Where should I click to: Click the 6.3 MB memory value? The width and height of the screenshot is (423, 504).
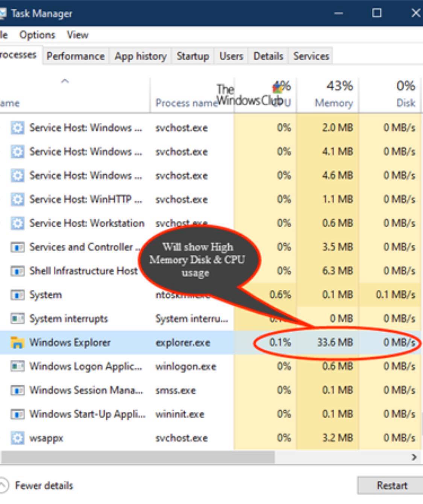tap(338, 271)
